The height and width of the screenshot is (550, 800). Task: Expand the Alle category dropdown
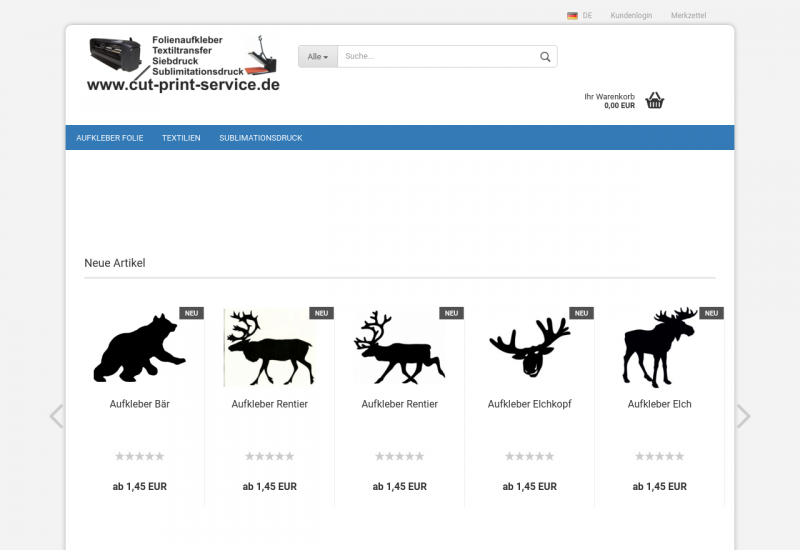coord(318,57)
